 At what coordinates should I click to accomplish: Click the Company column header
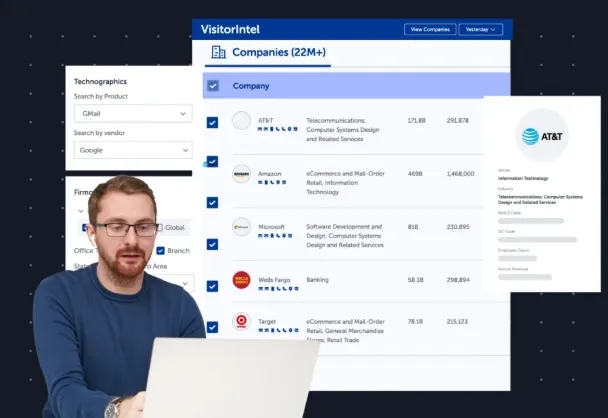click(x=251, y=86)
